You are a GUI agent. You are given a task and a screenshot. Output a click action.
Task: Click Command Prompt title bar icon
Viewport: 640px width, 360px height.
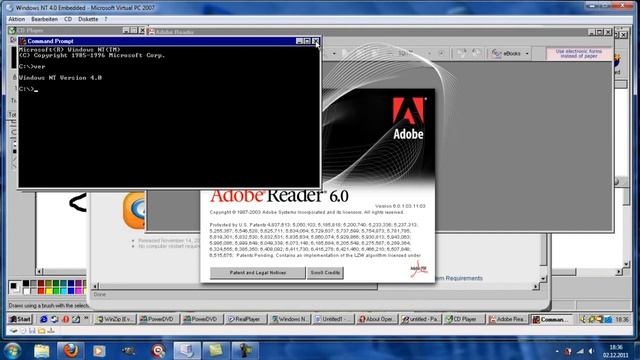[x=23, y=41]
